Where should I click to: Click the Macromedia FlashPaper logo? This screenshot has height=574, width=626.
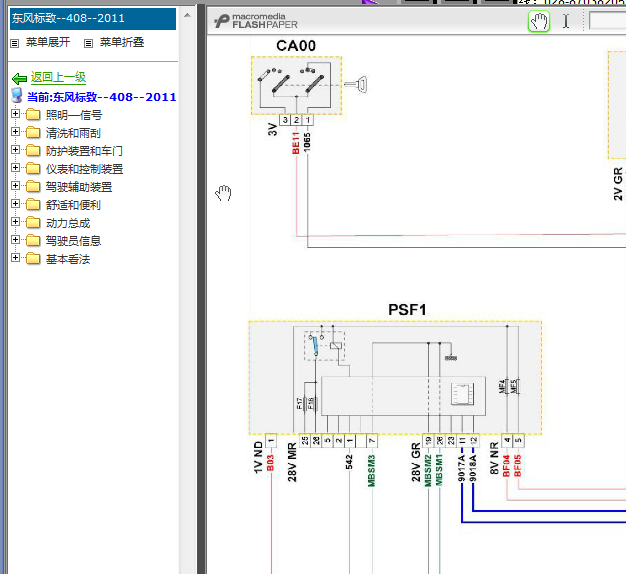256,21
